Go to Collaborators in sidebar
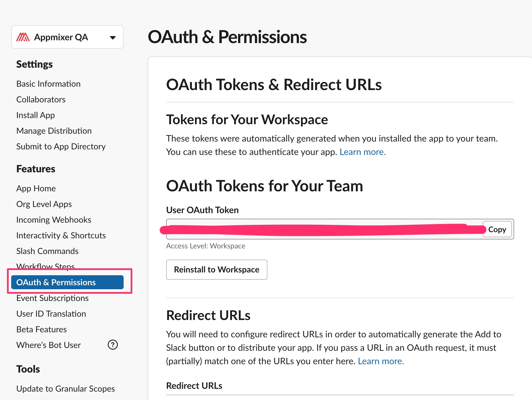532x400 pixels. tap(41, 100)
